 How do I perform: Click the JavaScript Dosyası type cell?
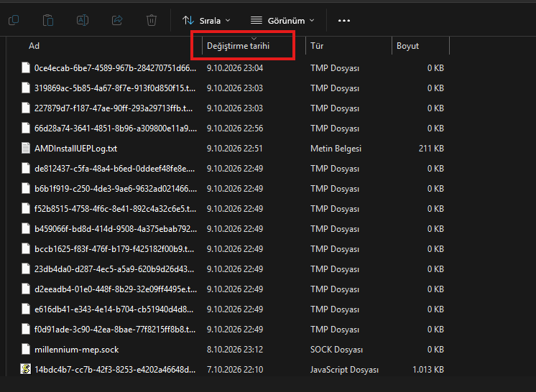click(x=344, y=370)
